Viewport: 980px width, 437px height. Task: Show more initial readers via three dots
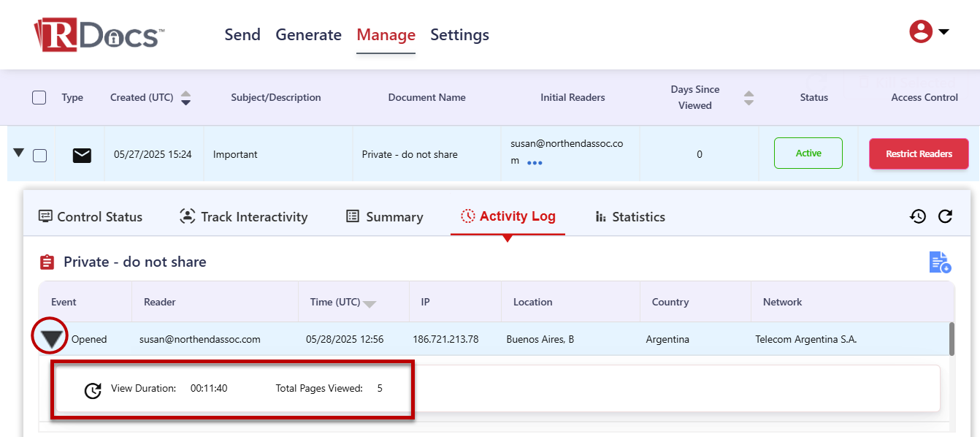click(535, 163)
